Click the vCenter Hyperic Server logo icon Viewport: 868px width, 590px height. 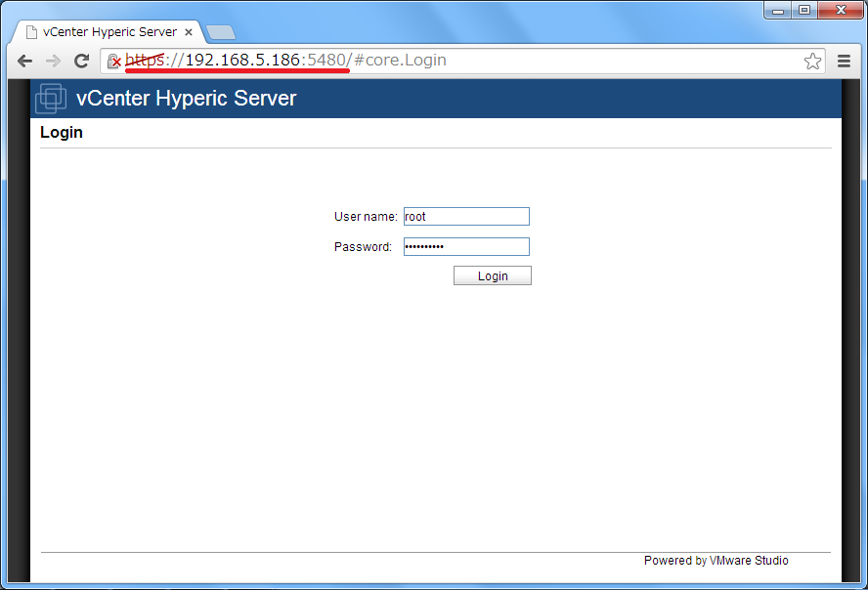[x=51, y=99]
